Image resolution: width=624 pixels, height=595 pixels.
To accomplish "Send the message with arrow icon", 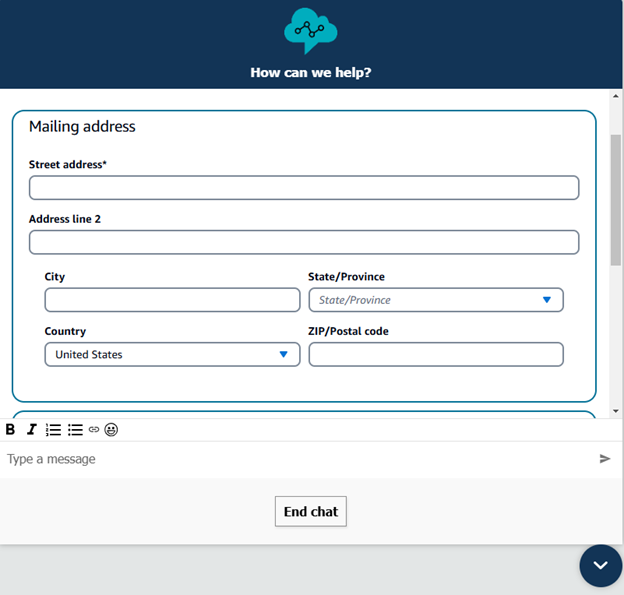I will click(604, 459).
